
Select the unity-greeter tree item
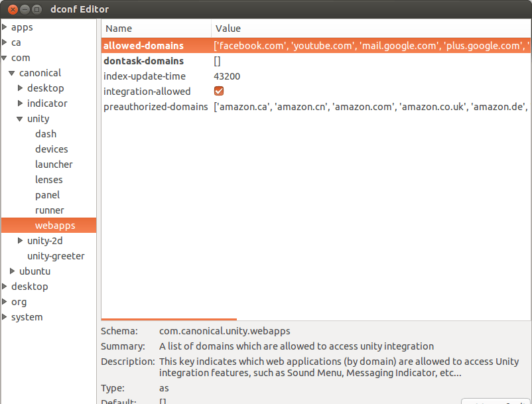click(56, 256)
